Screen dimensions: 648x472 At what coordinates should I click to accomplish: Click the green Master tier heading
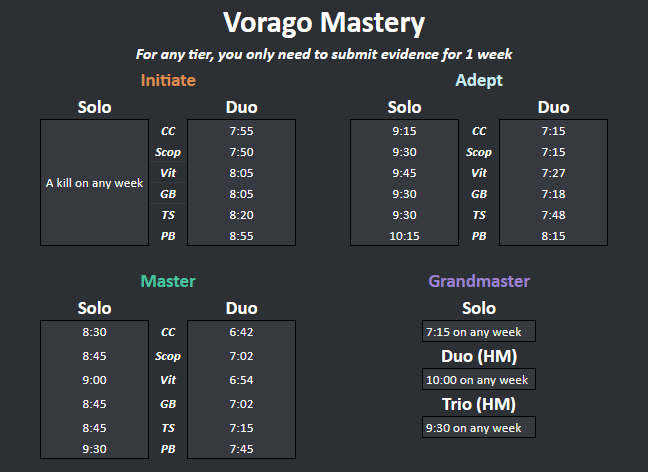coord(168,281)
